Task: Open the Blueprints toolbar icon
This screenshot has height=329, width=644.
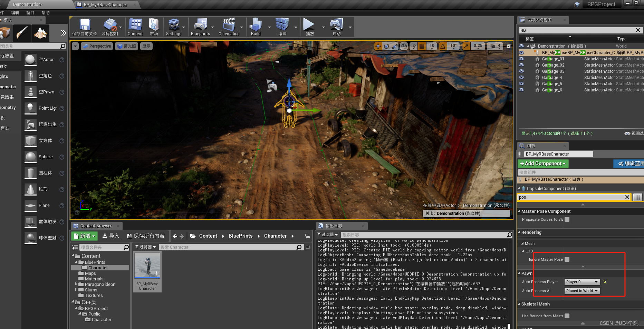Action: coord(201,27)
